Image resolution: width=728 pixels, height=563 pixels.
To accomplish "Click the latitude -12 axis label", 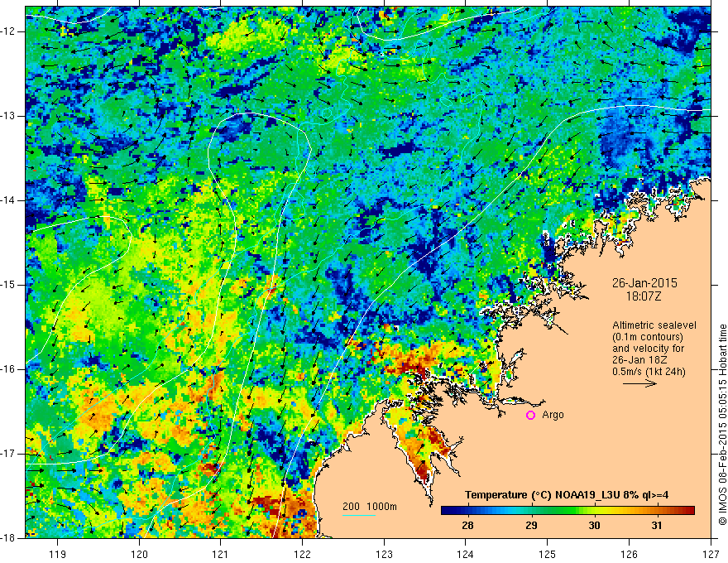I will pyautogui.click(x=8, y=31).
